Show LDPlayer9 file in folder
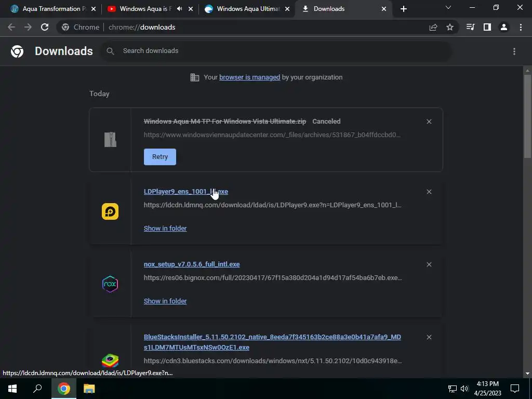The image size is (532, 399). tap(165, 229)
